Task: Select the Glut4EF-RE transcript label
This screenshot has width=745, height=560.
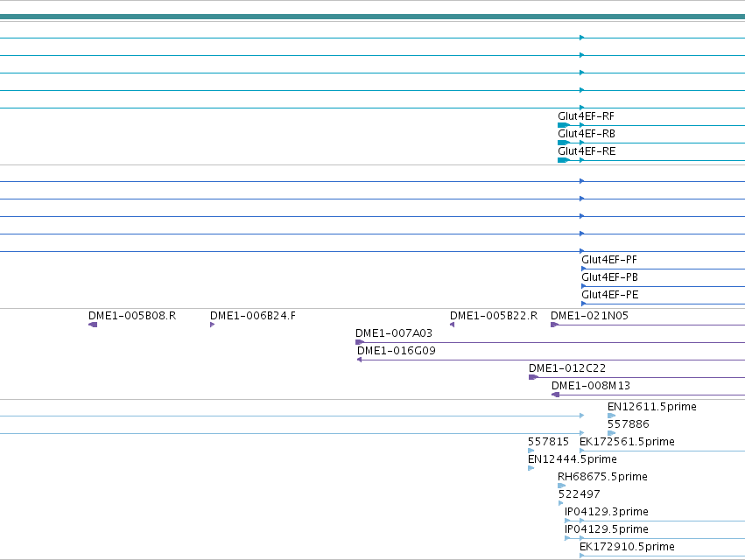Action: click(587, 151)
